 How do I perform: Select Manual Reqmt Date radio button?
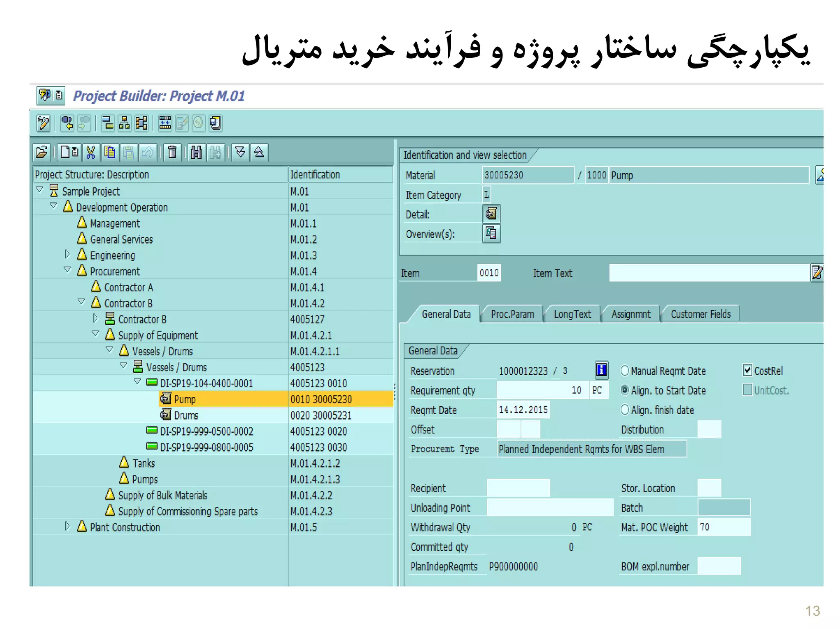pyautogui.click(x=625, y=370)
